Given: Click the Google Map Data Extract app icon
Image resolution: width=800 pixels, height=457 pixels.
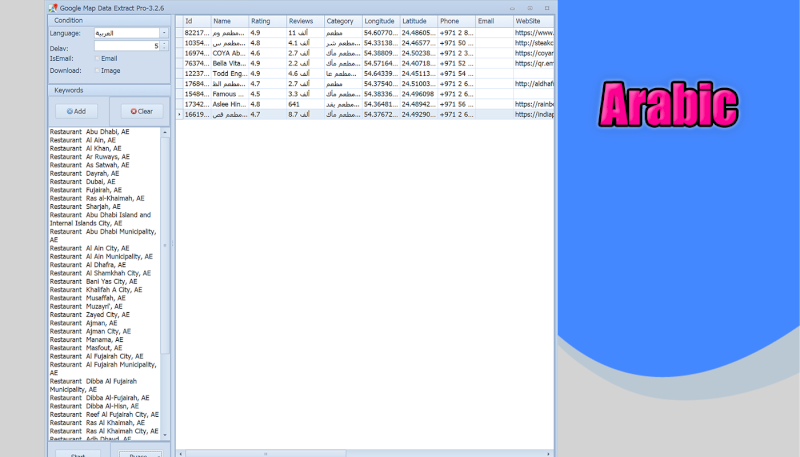Looking at the screenshot, I should [52, 7].
